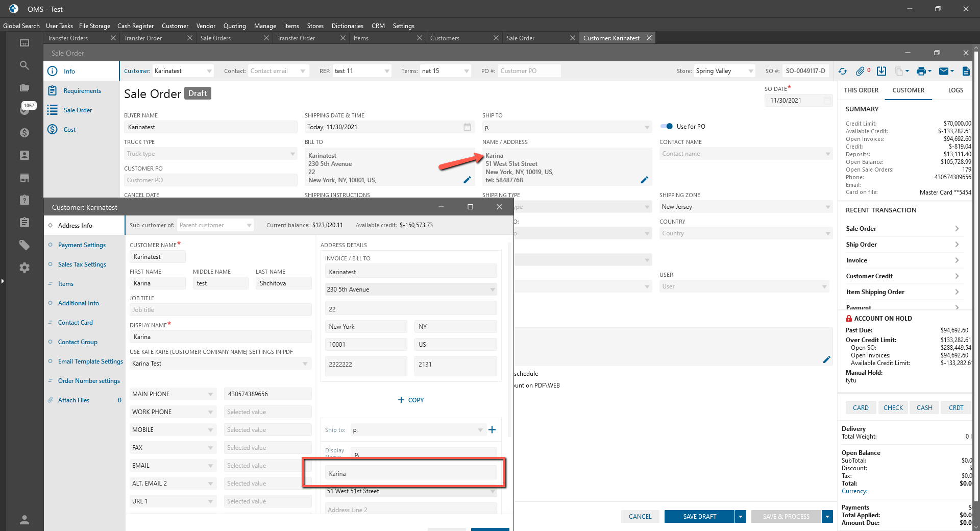Click the printer icon
This screenshot has width=980, height=531.
point(921,71)
